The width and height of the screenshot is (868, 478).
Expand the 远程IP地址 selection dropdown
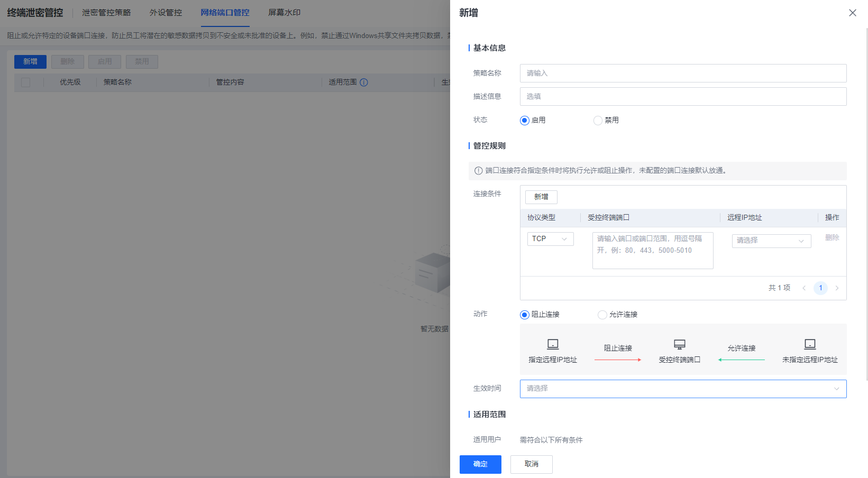click(771, 241)
